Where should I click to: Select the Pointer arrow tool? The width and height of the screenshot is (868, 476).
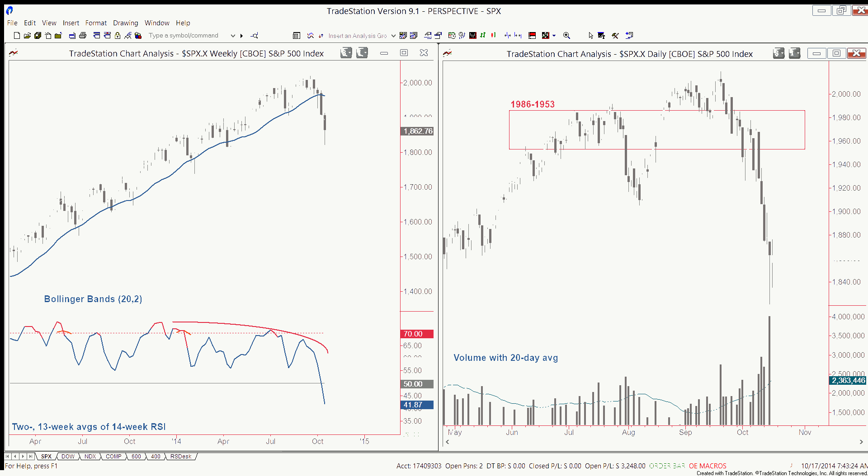click(x=591, y=36)
